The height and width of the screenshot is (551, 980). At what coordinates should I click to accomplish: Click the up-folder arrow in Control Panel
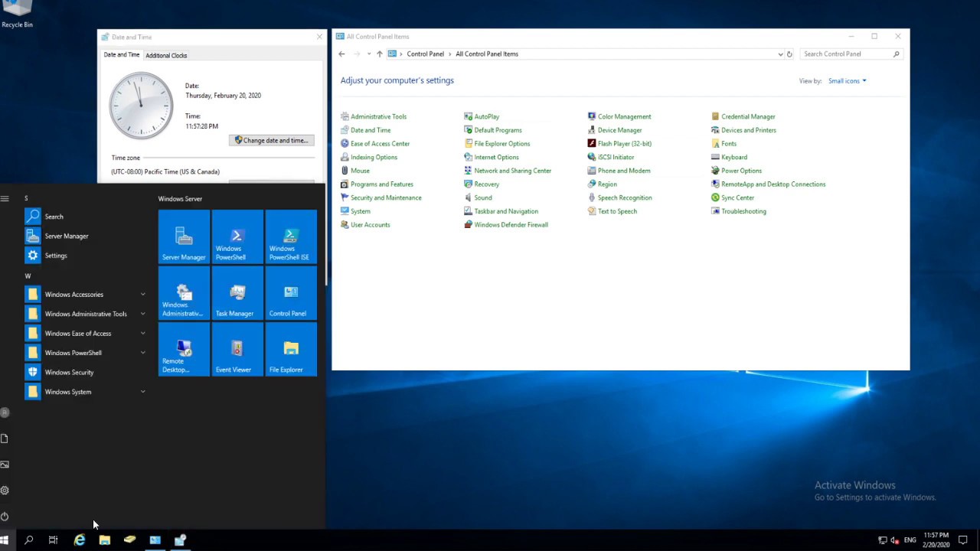(x=379, y=54)
